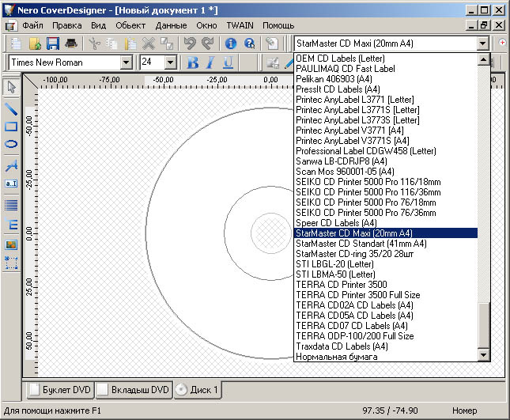Viewport: 510px width, 420px height.
Task: Switch to the Вкладыш DVD tab
Action: tap(134, 390)
